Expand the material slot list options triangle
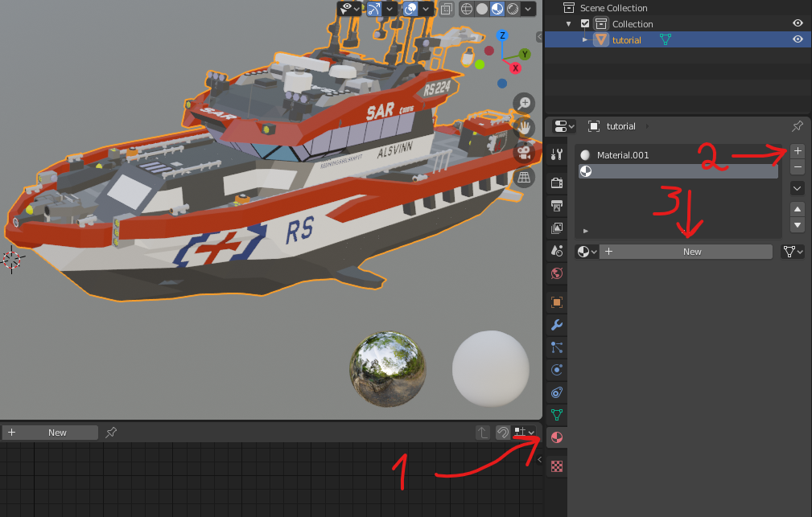The image size is (812, 517). click(x=586, y=231)
